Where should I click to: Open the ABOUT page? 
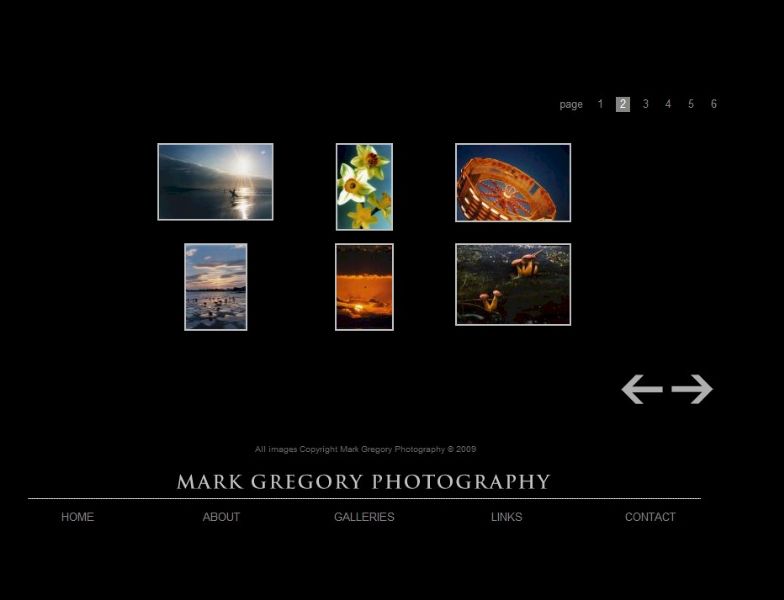221,517
